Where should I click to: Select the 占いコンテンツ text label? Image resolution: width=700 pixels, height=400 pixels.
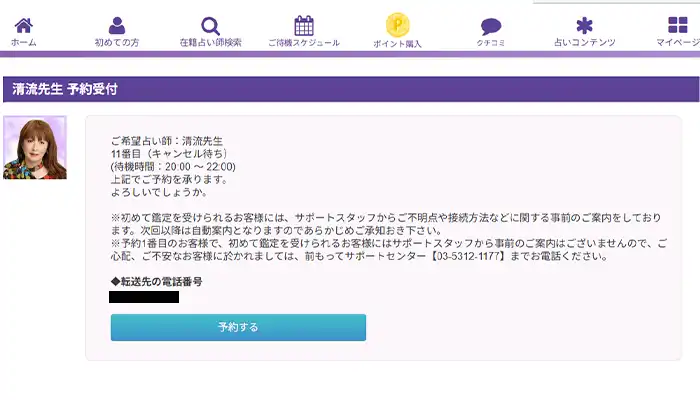click(584, 43)
